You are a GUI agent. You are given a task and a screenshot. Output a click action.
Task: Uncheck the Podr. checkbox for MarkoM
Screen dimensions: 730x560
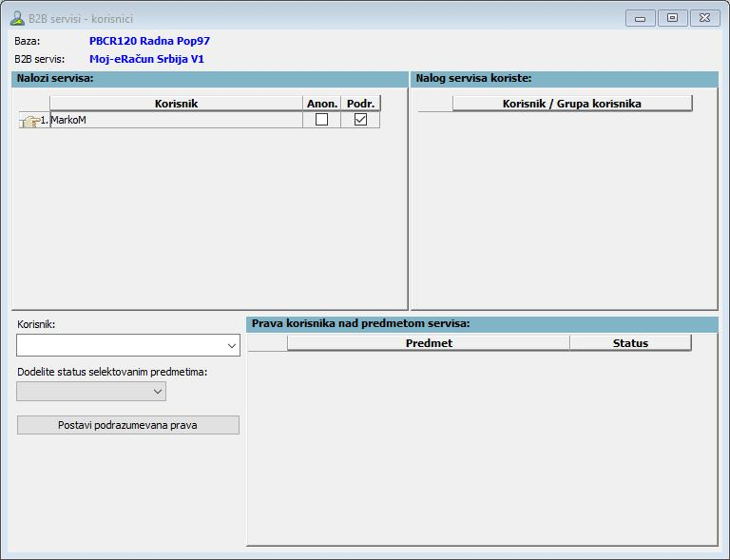[x=360, y=120]
